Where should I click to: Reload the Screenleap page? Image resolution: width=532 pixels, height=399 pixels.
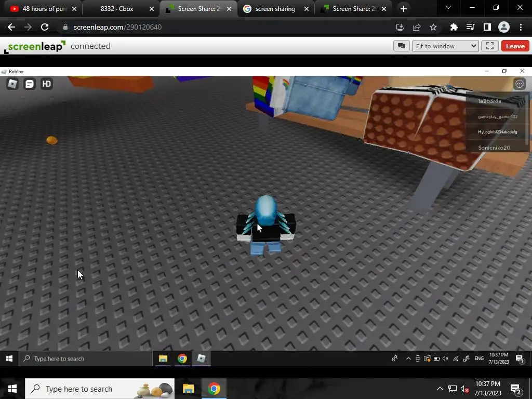coord(45,27)
